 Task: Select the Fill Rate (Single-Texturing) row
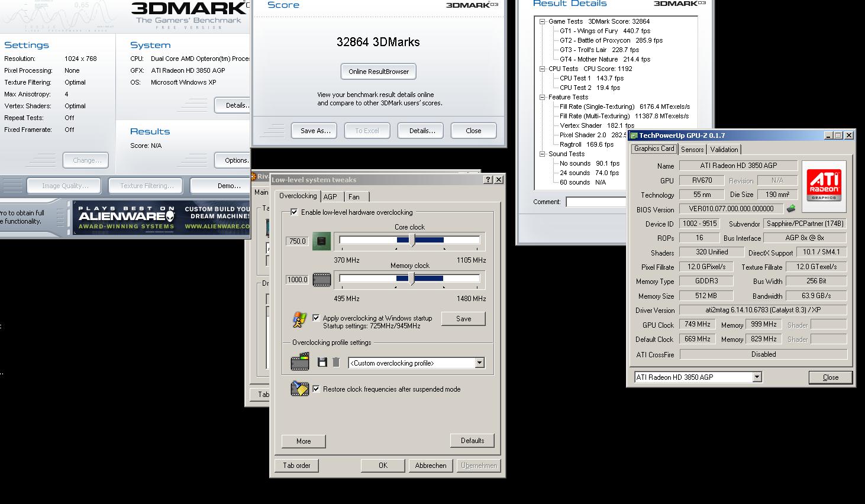click(625, 106)
